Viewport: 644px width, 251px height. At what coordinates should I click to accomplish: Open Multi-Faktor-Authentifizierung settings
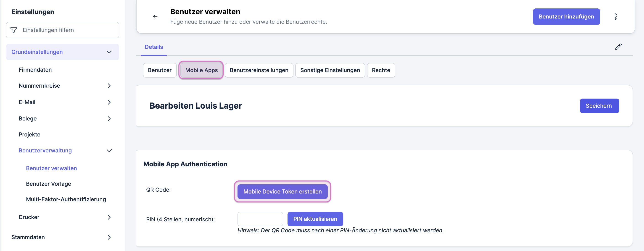click(x=66, y=199)
